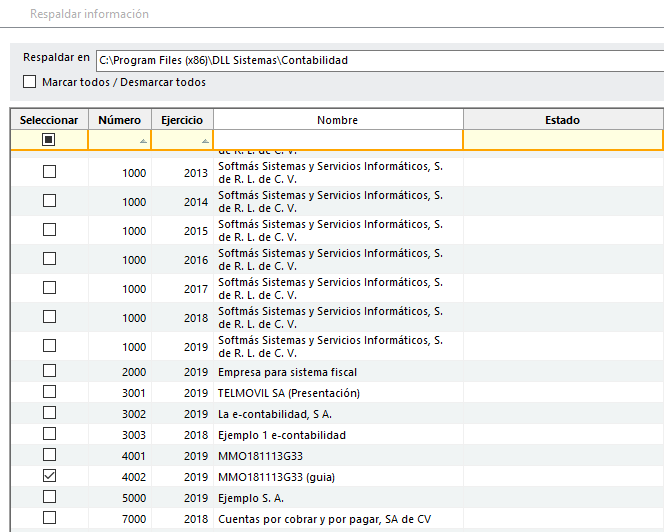Viewport: 664px width, 532px height.
Task: Select the Empresa para sistema fiscal checkbox
Action: pos(49,371)
